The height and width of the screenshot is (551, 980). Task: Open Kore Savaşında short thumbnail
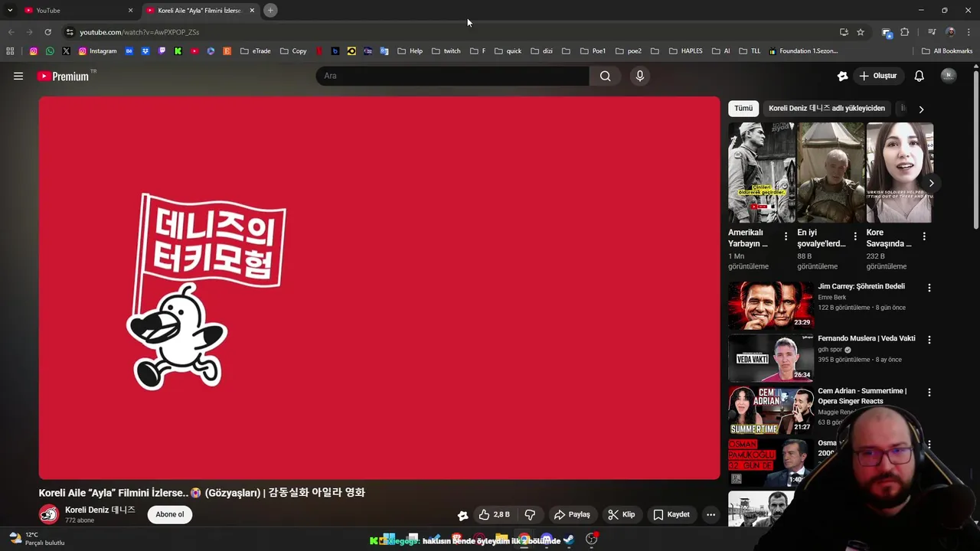(x=900, y=172)
